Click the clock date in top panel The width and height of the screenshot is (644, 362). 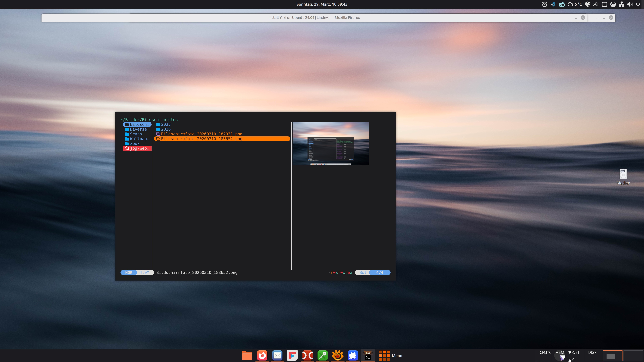[322, 4]
